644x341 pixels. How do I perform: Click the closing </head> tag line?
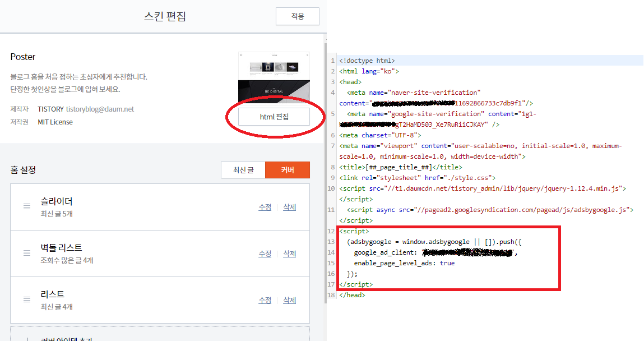click(352, 296)
